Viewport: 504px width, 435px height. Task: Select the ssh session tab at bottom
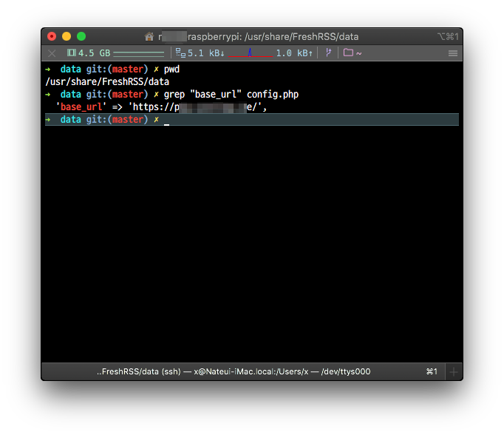point(243,371)
